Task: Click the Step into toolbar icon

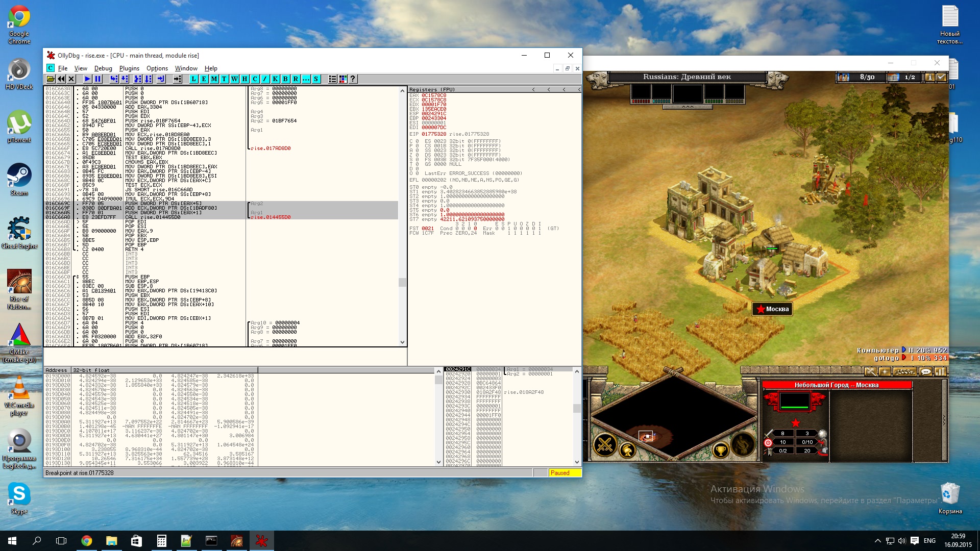Action: [114, 79]
